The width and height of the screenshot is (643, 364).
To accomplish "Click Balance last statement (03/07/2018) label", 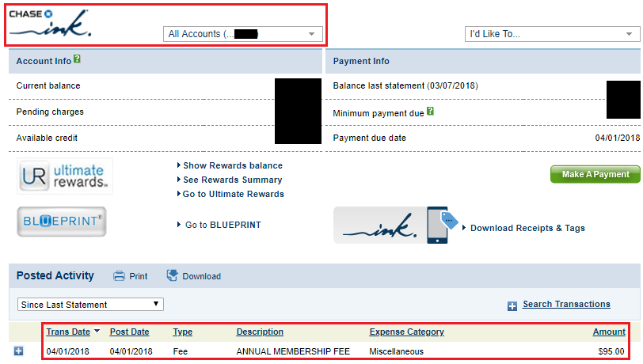I will point(405,85).
